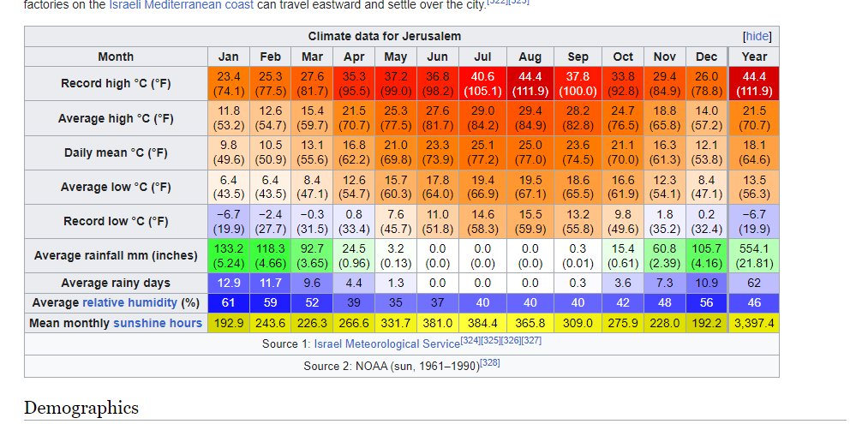
Task: Click the Climate data for Jerusalem title
Action: coord(385,36)
